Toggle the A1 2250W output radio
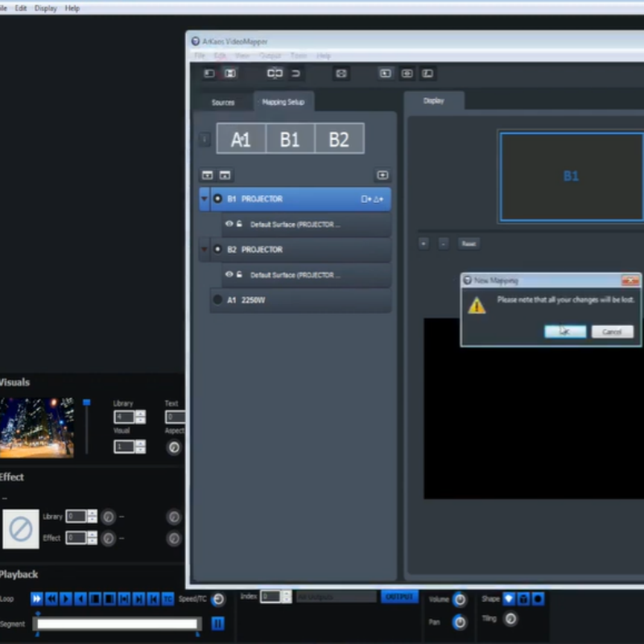 click(x=217, y=299)
